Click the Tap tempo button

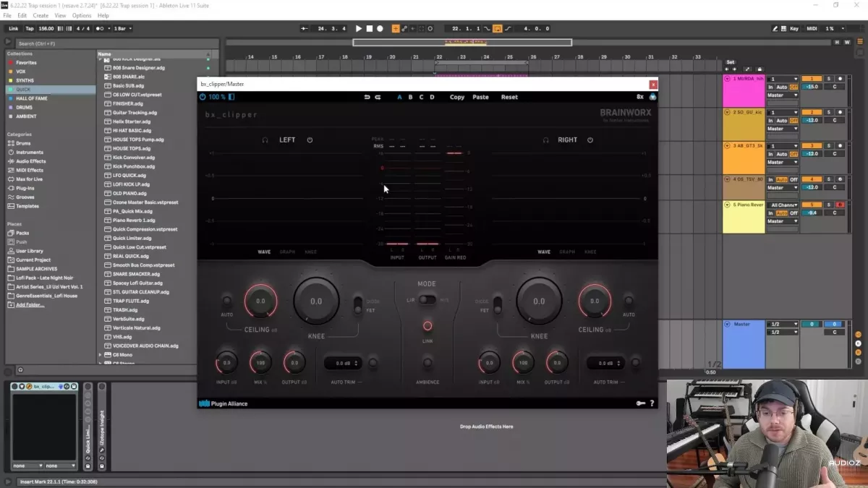(30, 29)
